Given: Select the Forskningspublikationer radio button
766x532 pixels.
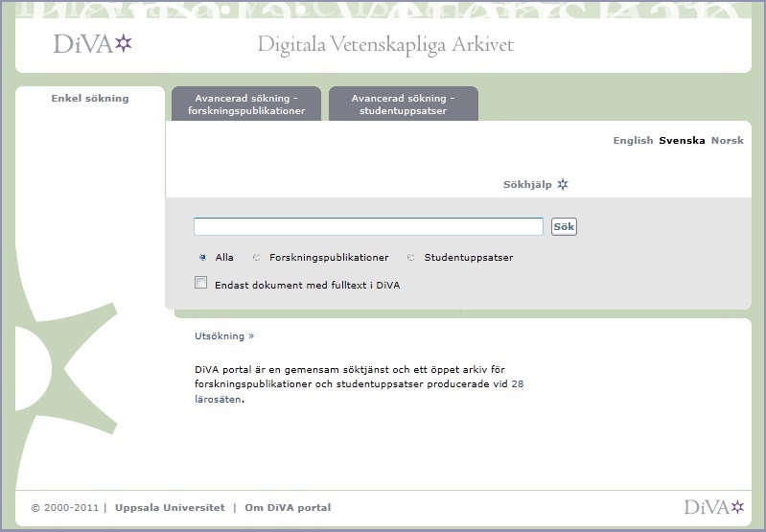Looking at the screenshot, I should 257,258.
